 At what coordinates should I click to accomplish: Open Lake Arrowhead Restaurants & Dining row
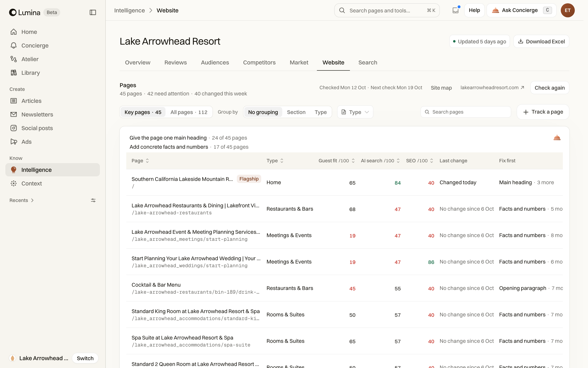click(344, 209)
